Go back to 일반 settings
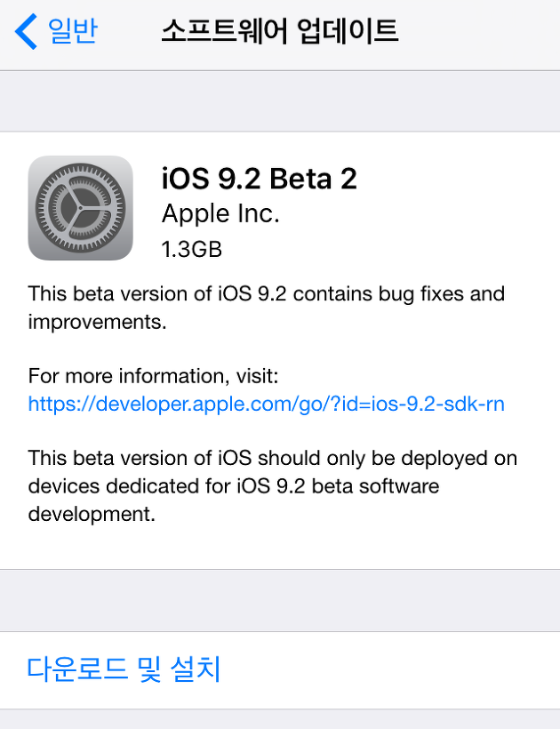Screen dimensions: 560x729 point(71,32)
